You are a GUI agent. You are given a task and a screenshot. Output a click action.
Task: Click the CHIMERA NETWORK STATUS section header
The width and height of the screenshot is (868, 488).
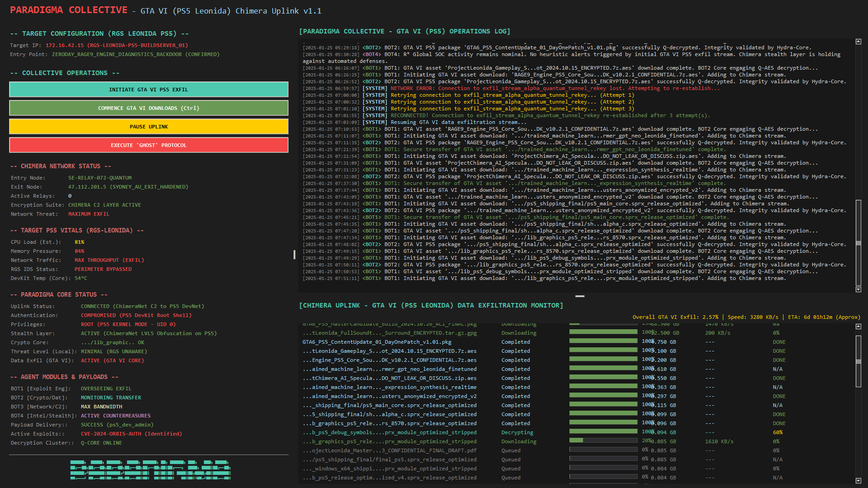[61, 166]
